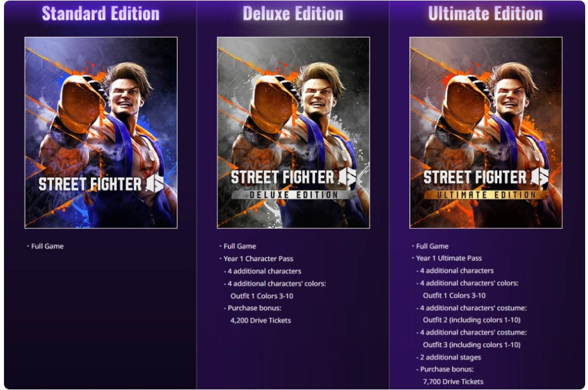Click Outfit 3 (including colors 1-10) line
The height and width of the screenshot is (390, 588).
(472, 345)
